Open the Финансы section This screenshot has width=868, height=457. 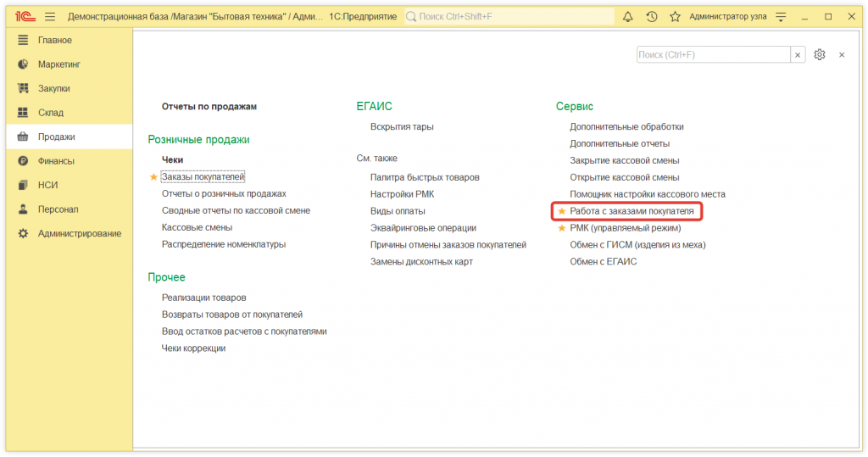(56, 161)
